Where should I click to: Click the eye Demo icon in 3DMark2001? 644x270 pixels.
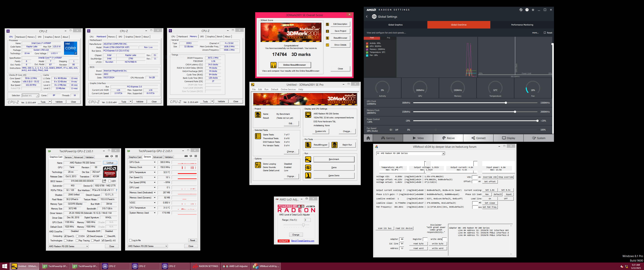(308, 168)
